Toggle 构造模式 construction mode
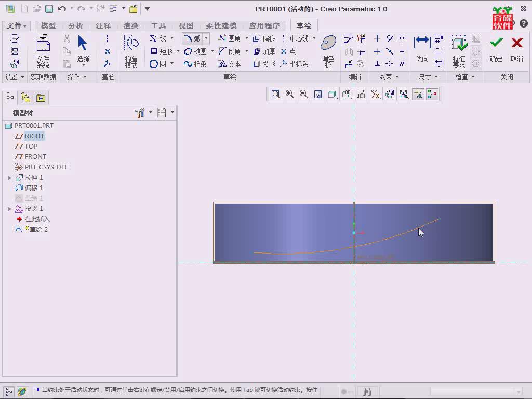Image resolution: width=532 pixels, height=399 pixels. [131, 51]
